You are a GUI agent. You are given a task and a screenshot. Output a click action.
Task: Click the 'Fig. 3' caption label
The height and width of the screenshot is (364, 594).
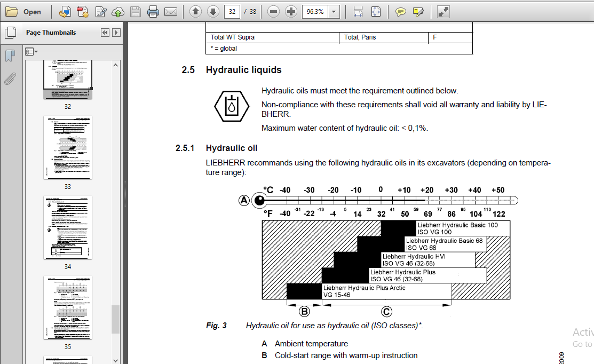(216, 326)
